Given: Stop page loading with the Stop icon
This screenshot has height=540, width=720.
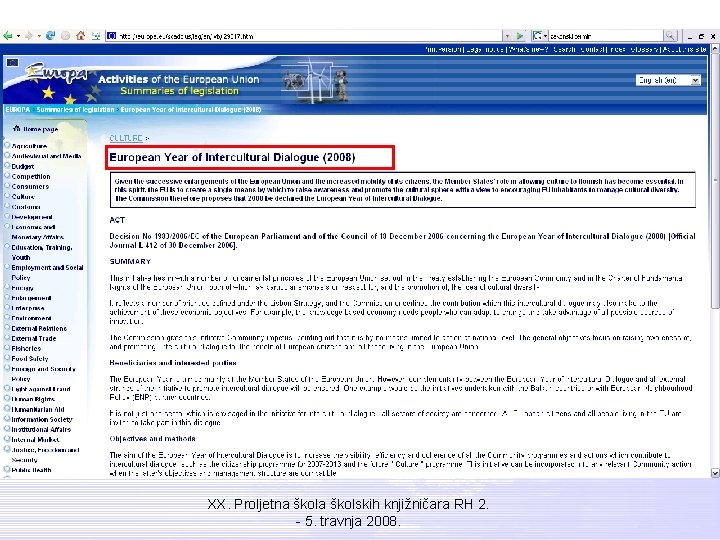Looking at the screenshot, I should (x=66, y=35).
